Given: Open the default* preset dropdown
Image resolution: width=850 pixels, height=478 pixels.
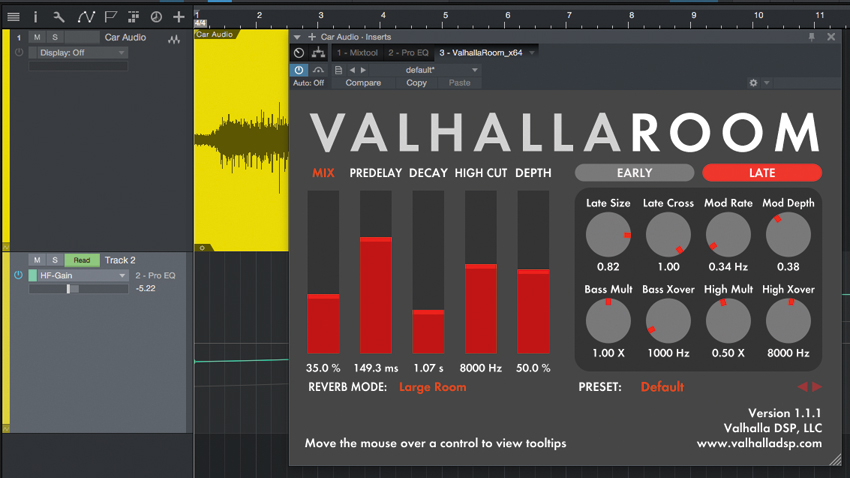Looking at the screenshot, I should tap(426, 70).
